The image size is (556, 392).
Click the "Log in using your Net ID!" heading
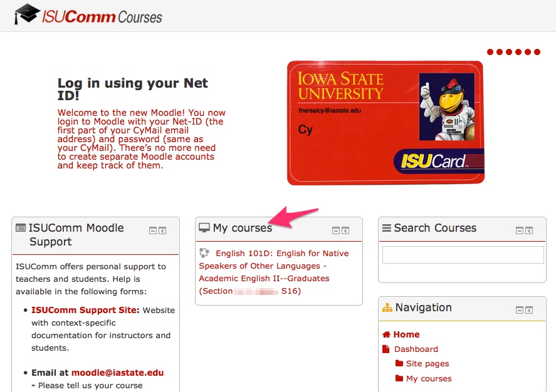133,89
